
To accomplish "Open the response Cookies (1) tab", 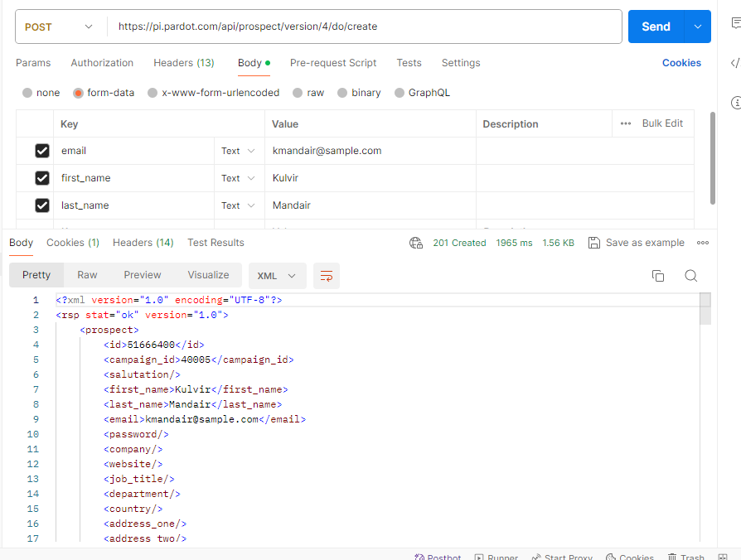I will (73, 243).
